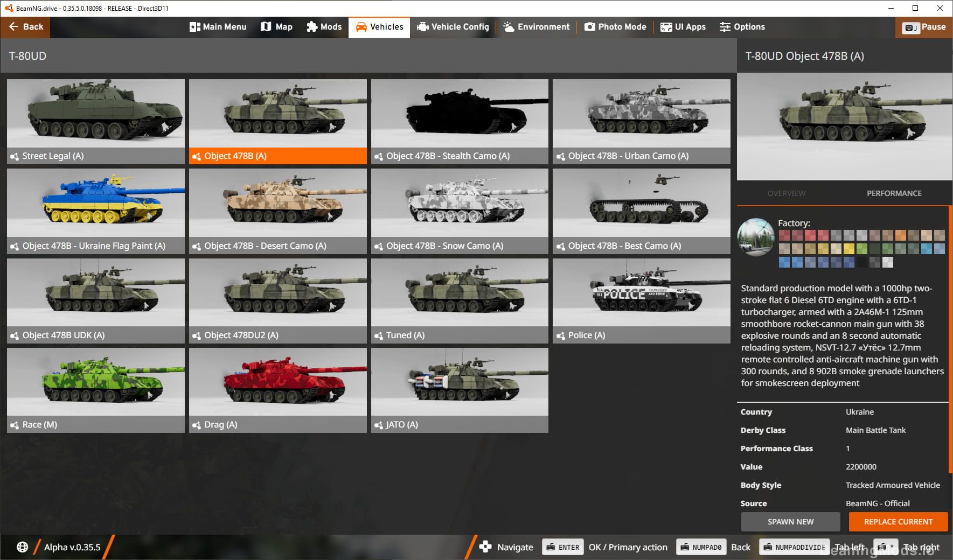The image size is (953, 560).
Task: Switch to Photo Mode
Action: pyautogui.click(x=615, y=27)
